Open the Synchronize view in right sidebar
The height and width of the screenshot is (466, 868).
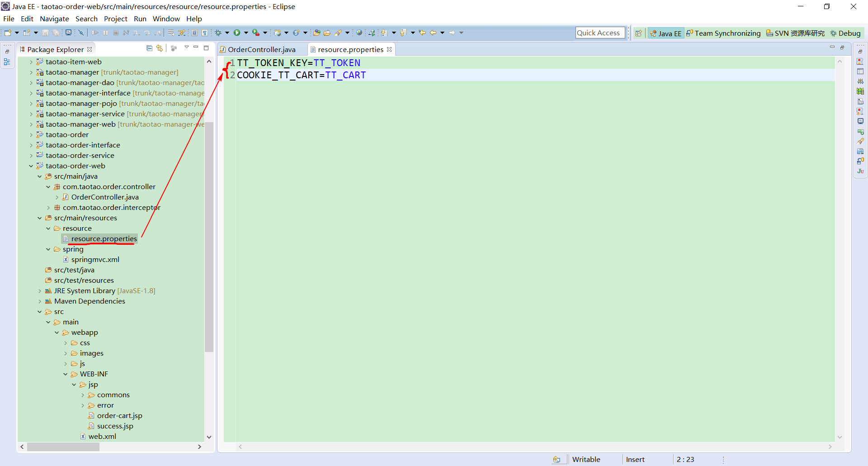coord(860,161)
